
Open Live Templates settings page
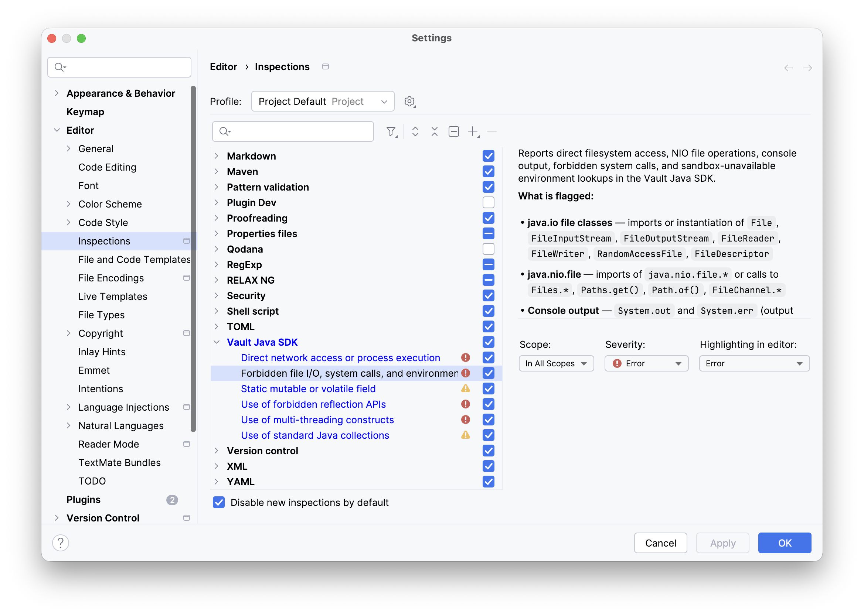[113, 297]
